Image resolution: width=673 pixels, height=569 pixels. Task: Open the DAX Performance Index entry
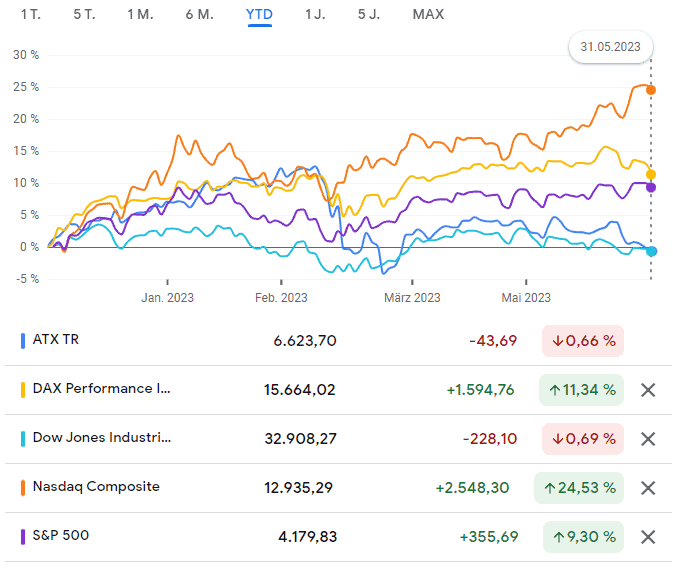102,389
